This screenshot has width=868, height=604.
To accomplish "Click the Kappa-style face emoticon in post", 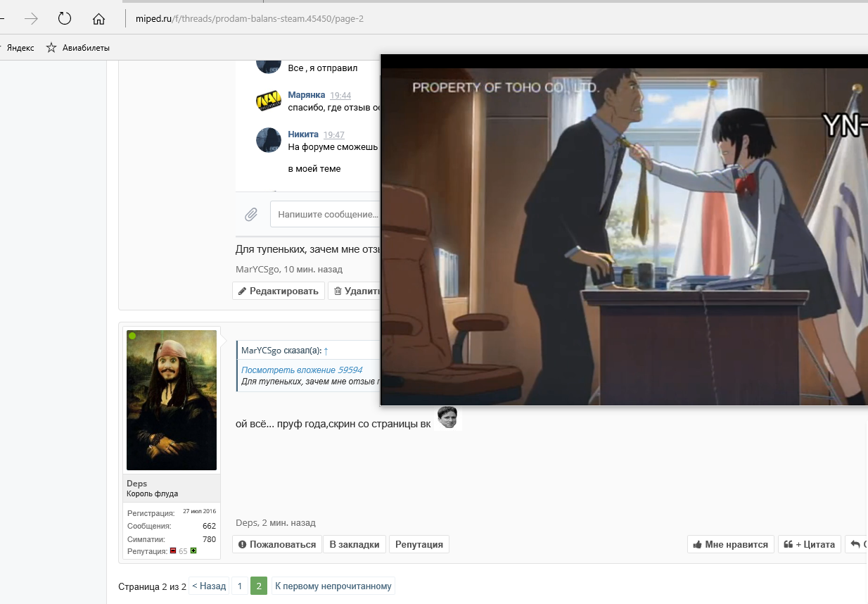I will [x=447, y=417].
